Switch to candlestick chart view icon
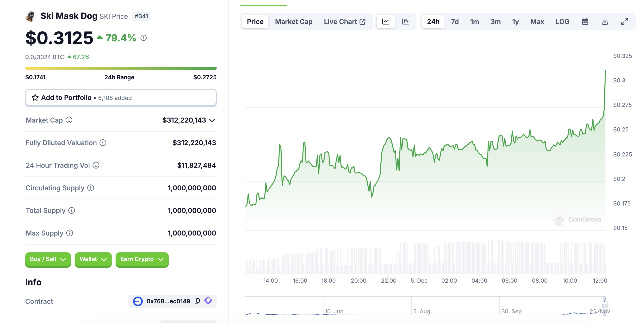 click(405, 22)
